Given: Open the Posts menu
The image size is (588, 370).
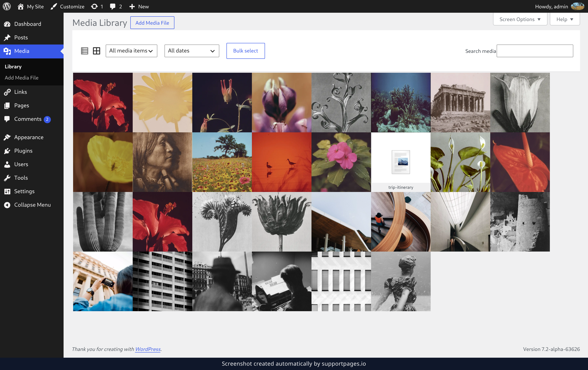Looking at the screenshot, I should (x=32, y=37).
